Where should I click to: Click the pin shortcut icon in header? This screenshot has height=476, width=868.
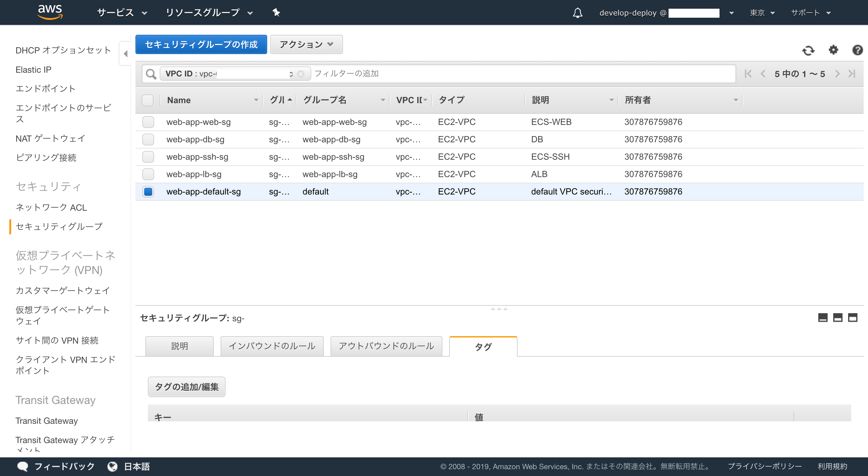coord(276,13)
